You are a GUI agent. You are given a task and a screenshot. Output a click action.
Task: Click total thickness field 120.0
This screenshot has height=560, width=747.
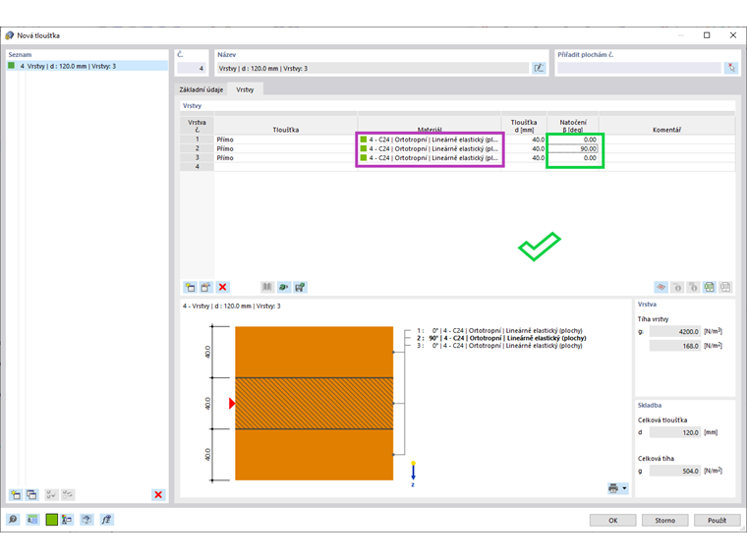(x=675, y=432)
